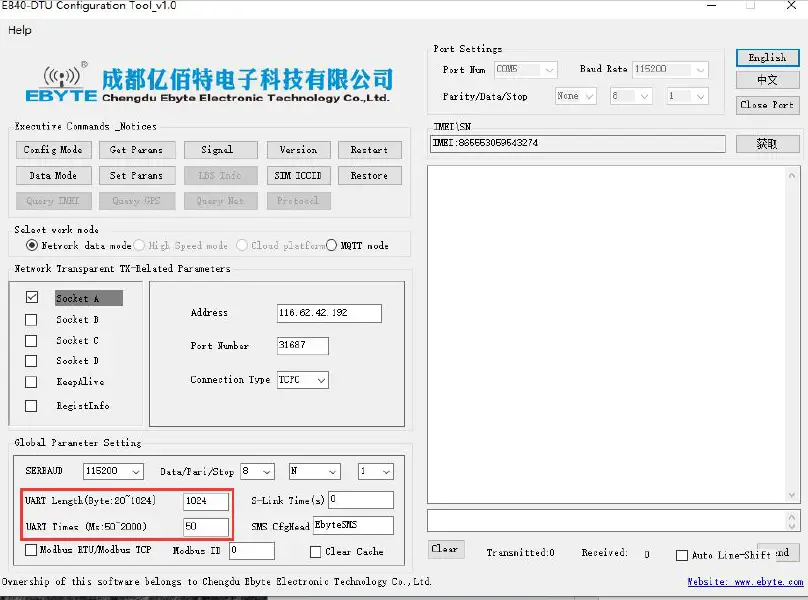
Task: Click the Socket A label
Action: pyautogui.click(x=89, y=298)
